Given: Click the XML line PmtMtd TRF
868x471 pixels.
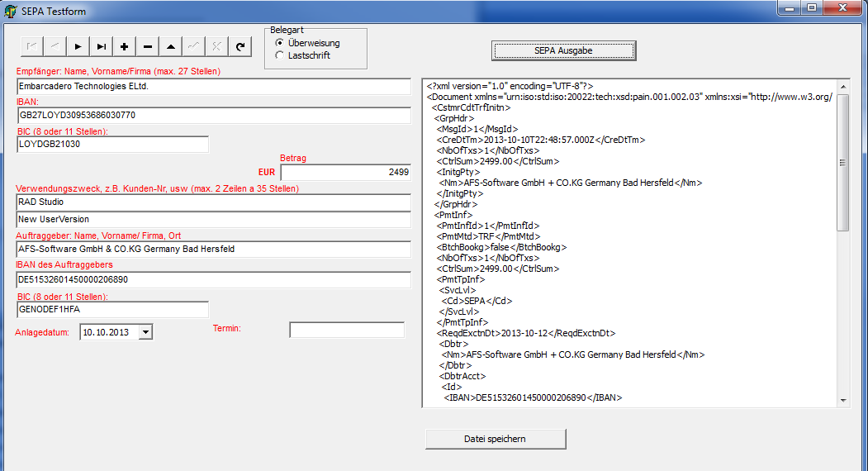Looking at the screenshot, I should click(488, 236).
